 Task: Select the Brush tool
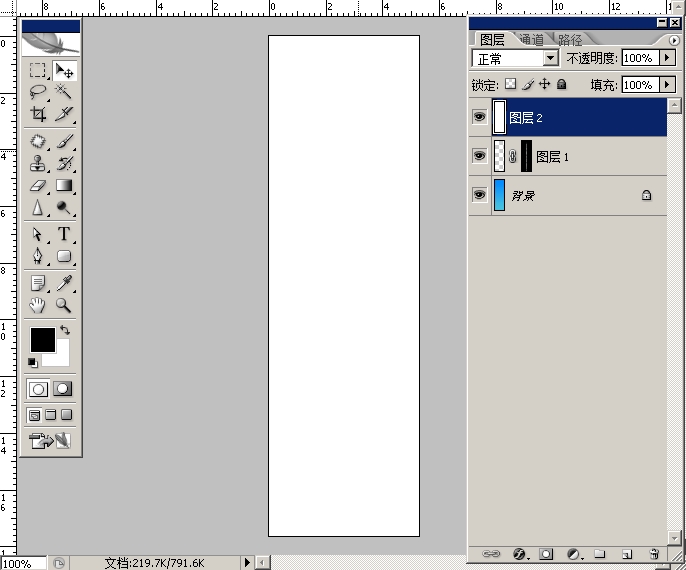(x=64, y=141)
